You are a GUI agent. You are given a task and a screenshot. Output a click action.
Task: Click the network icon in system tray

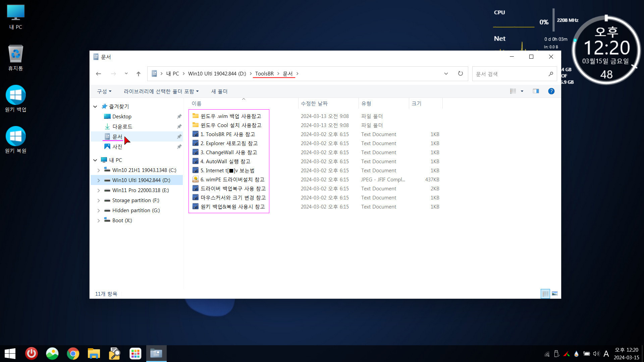(547, 354)
